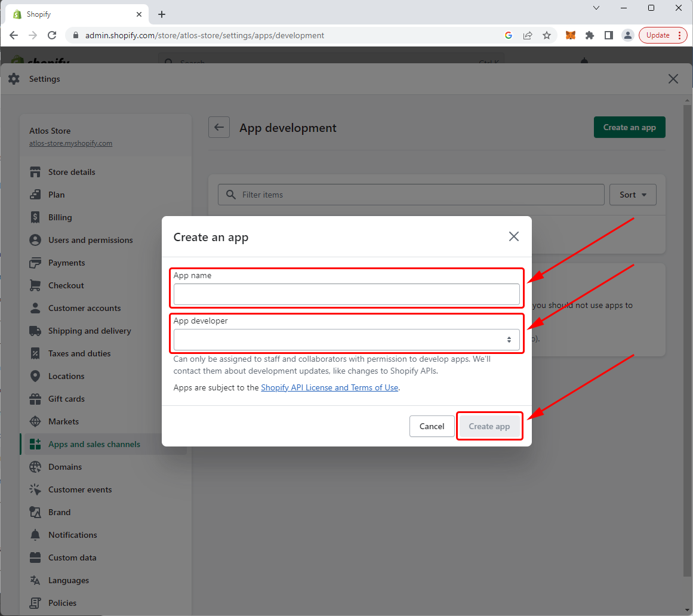Click the share page icon in the address bar
Viewport: 693px width, 616px height.
(x=528, y=35)
